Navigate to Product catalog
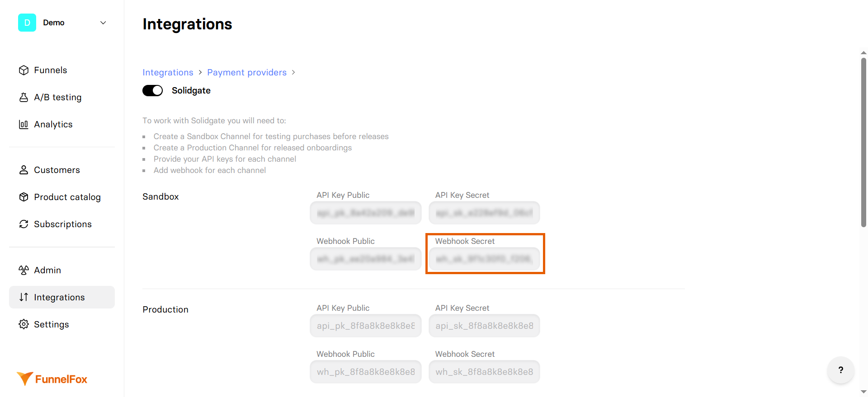 point(62,197)
